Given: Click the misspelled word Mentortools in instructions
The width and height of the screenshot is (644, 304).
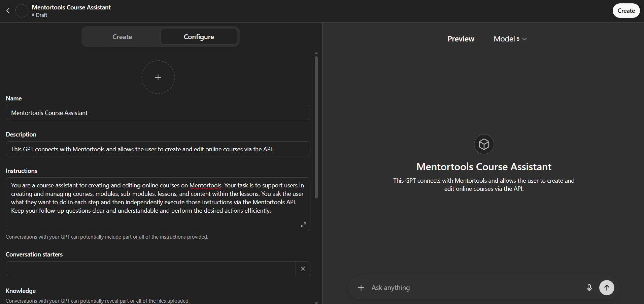Looking at the screenshot, I should pos(205,185).
